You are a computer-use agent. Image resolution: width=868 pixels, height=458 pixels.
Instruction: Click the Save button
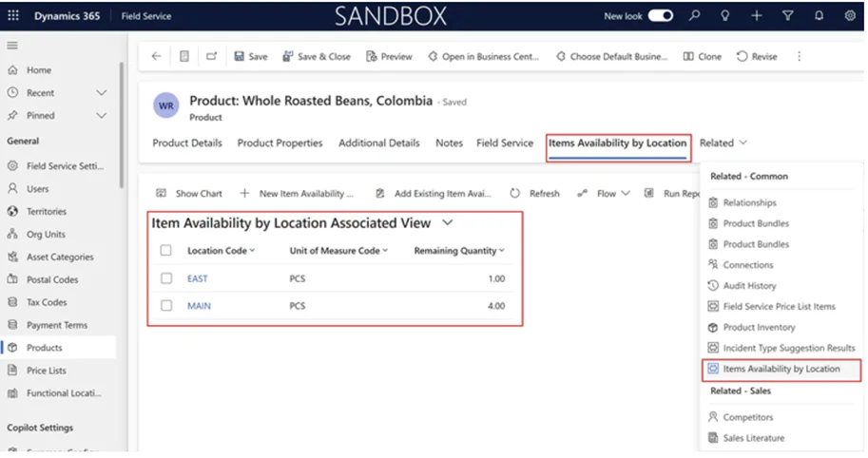251,56
